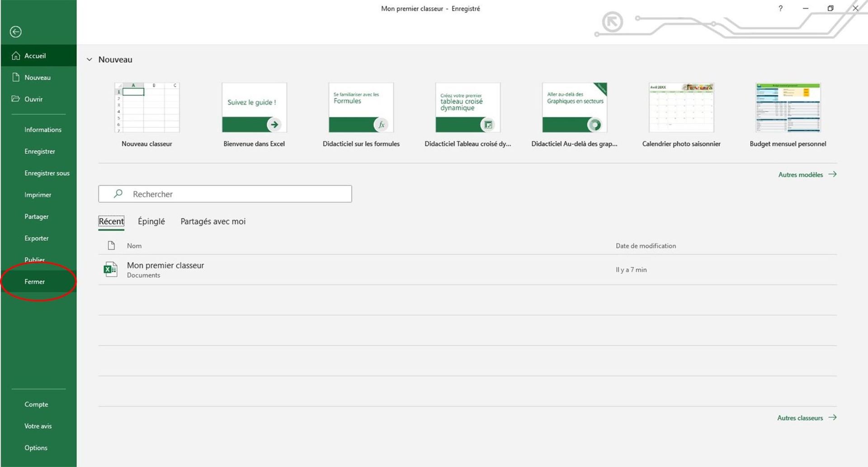Viewport: 868px width, 467px height.
Task: Select Nouveau in the sidebar
Action: pos(38,77)
